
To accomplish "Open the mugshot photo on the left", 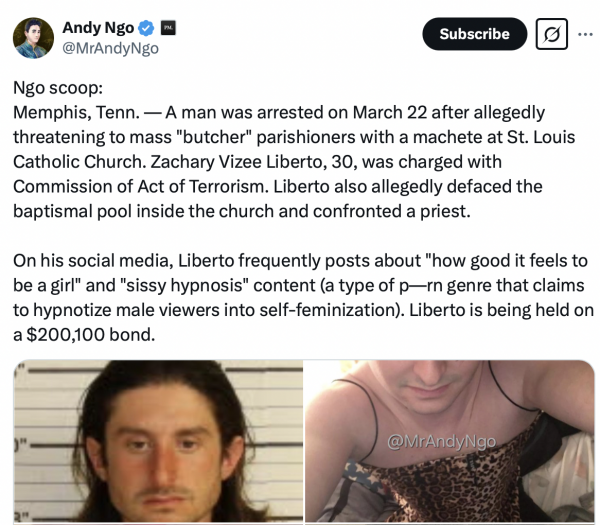I will 158,442.
